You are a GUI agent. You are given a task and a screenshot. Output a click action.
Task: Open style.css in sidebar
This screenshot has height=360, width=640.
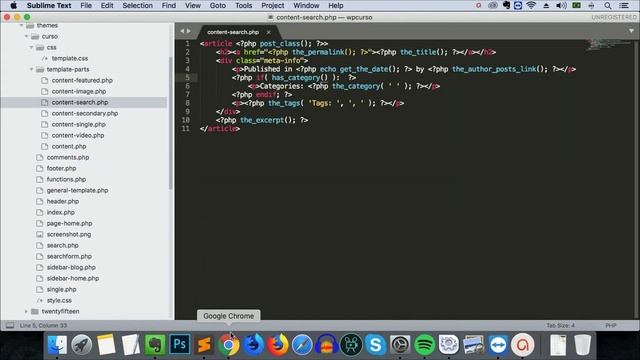[x=59, y=300]
